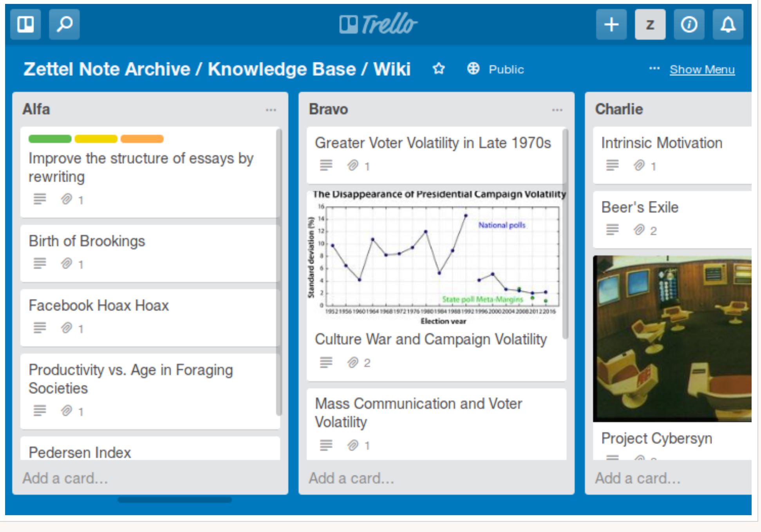The height and width of the screenshot is (532, 761).
Task: Toggle the Public visibility setting
Action: pos(495,69)
